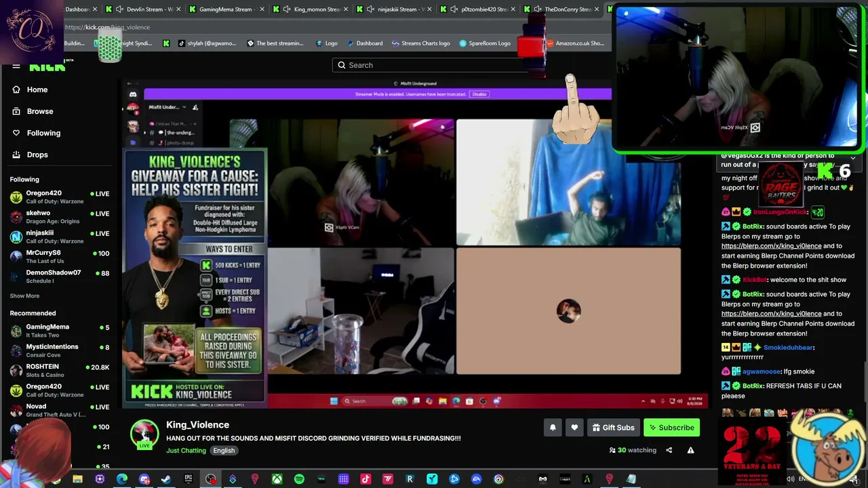Unmute the Devvlin Stream tab audio
868x488 pixels.
pos(120,9)
